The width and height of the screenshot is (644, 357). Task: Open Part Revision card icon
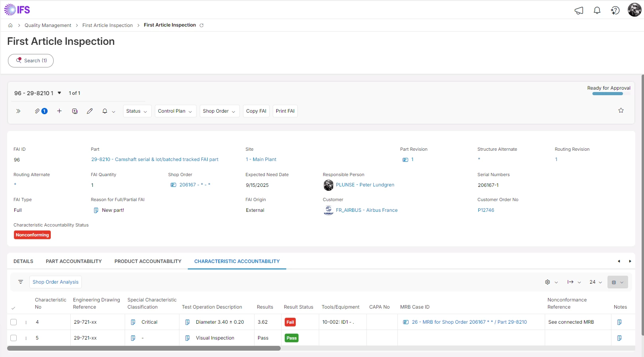405,160
